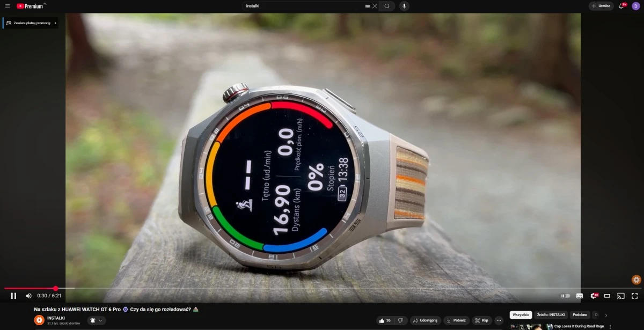Select the Podobne filter chip
This screenshot has width=644, height=330.
[580, 315]
